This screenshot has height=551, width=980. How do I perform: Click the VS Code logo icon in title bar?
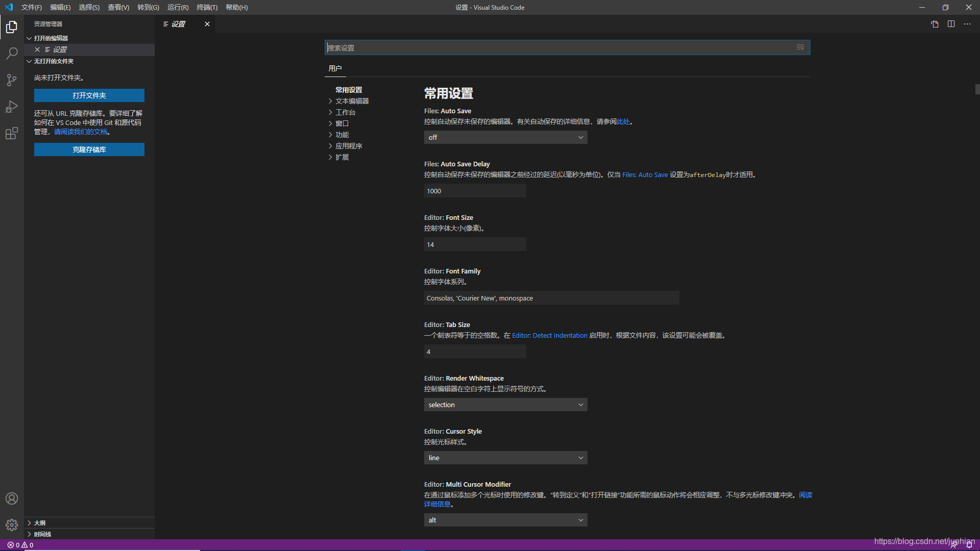[x=9, y=7]
